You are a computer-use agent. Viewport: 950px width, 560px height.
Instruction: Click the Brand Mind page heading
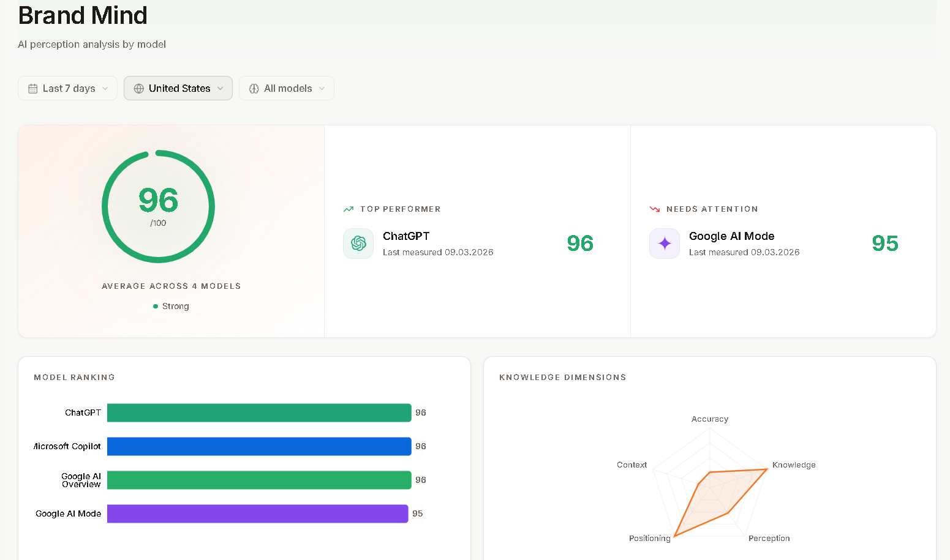(83, 15)
